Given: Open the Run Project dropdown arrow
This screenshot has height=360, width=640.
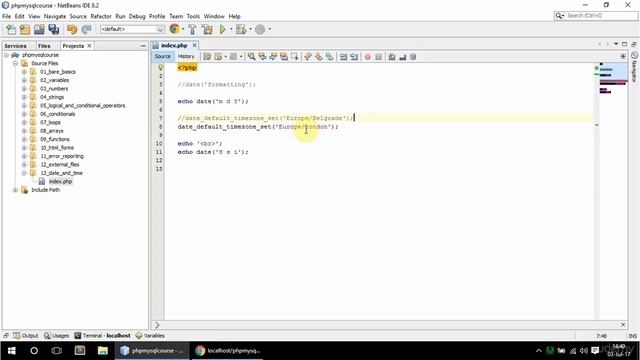Looking at the screenshot, I should coord(231,29).
